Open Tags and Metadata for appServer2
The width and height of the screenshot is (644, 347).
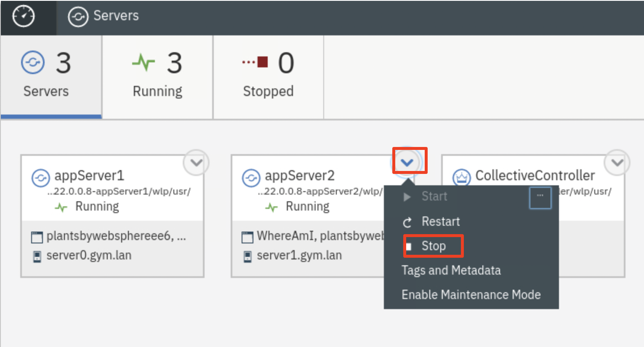click(x=451, y=270)
